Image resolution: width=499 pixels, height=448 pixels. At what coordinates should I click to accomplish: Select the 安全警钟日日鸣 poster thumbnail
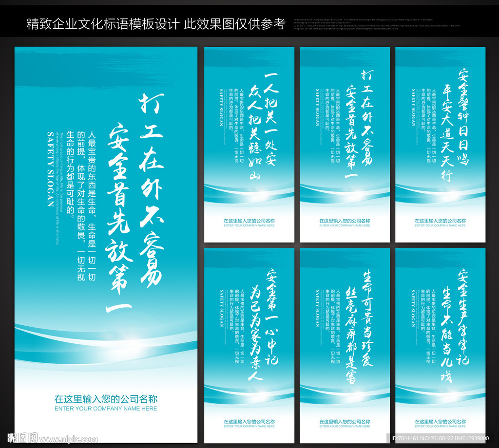[x=441, y=145]
